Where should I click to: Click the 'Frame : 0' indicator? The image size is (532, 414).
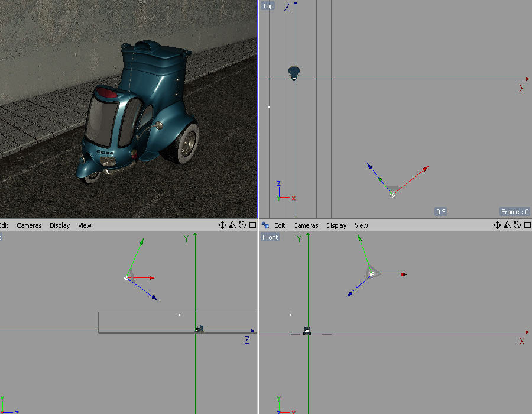coord(514,211)
